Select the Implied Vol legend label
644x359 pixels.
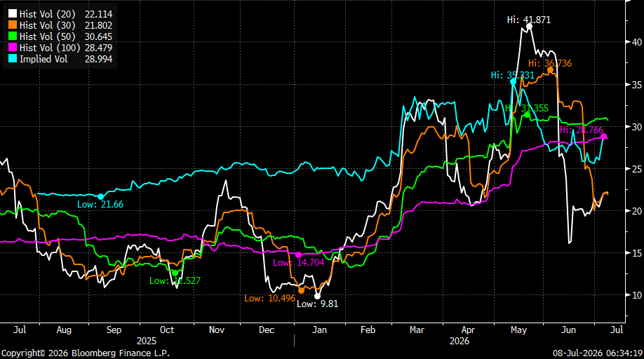point(43,59)
